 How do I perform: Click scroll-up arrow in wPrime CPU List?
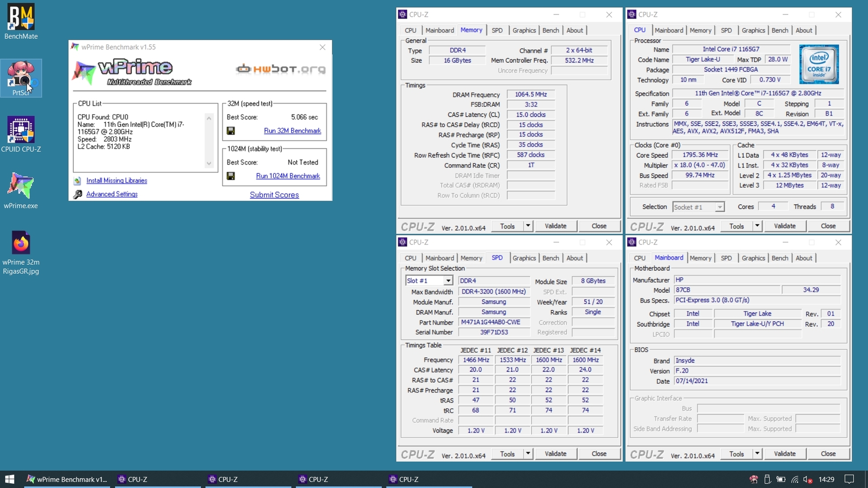209,118
